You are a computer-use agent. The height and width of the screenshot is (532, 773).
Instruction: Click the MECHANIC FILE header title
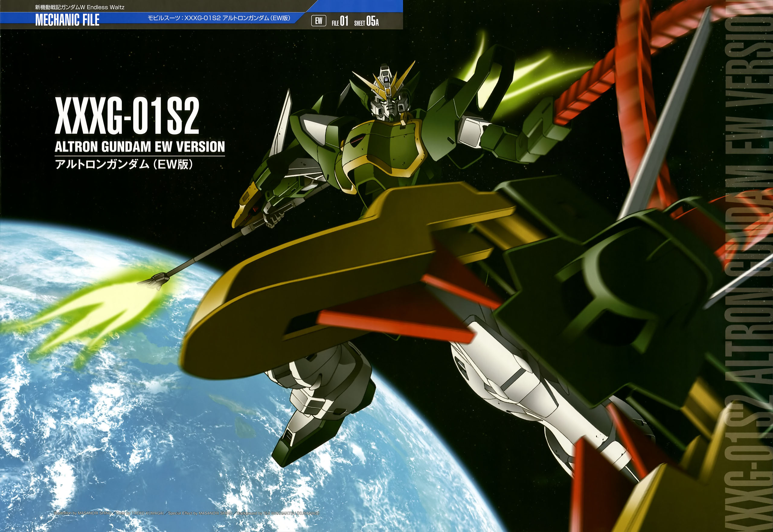point(67,20)
